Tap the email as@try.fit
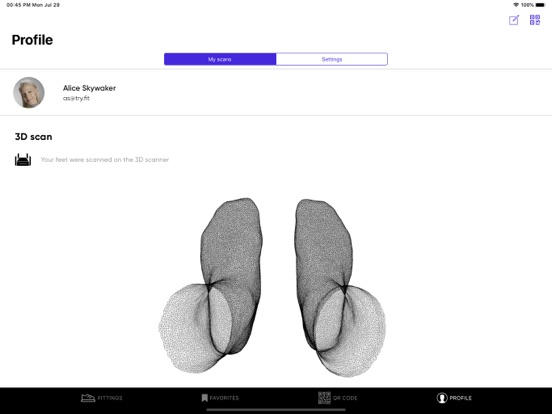 coord(76,98)
